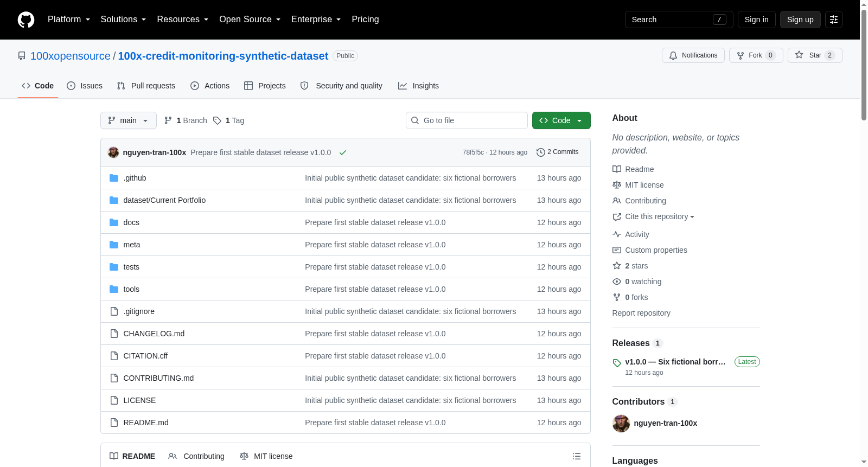
Task: Click the Sign up button
Action: 800,20
